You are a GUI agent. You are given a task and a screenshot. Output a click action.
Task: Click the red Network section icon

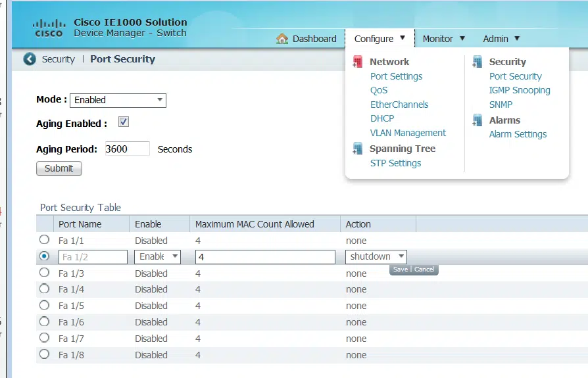click(x=358, y=61)
